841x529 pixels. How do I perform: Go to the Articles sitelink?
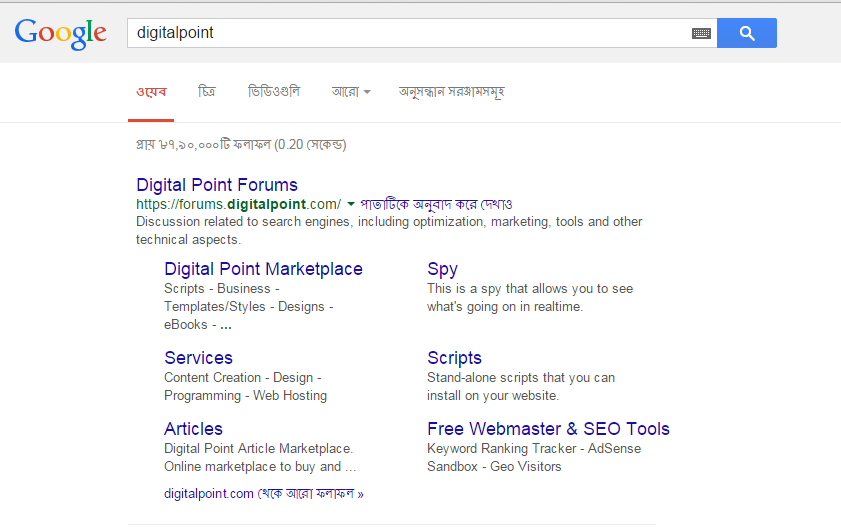tap(193, 429)
